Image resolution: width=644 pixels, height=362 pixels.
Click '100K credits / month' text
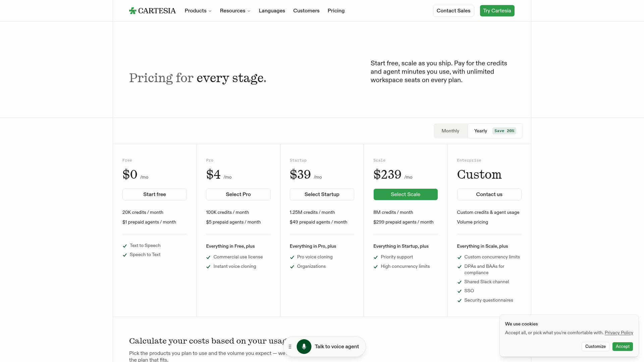227,213
